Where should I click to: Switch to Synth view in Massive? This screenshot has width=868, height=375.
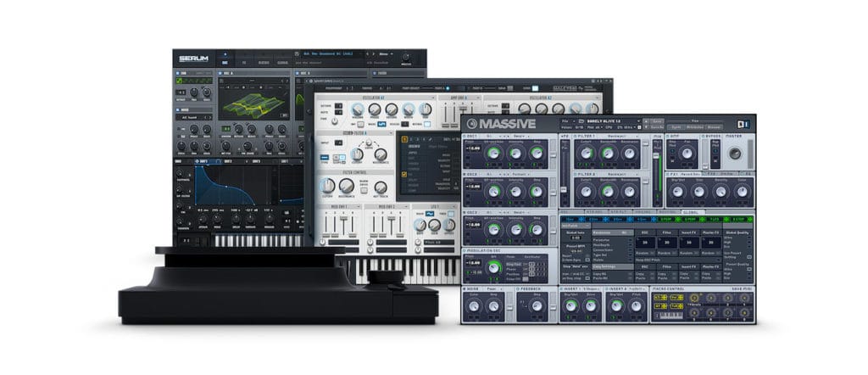[x=676, y=127]
